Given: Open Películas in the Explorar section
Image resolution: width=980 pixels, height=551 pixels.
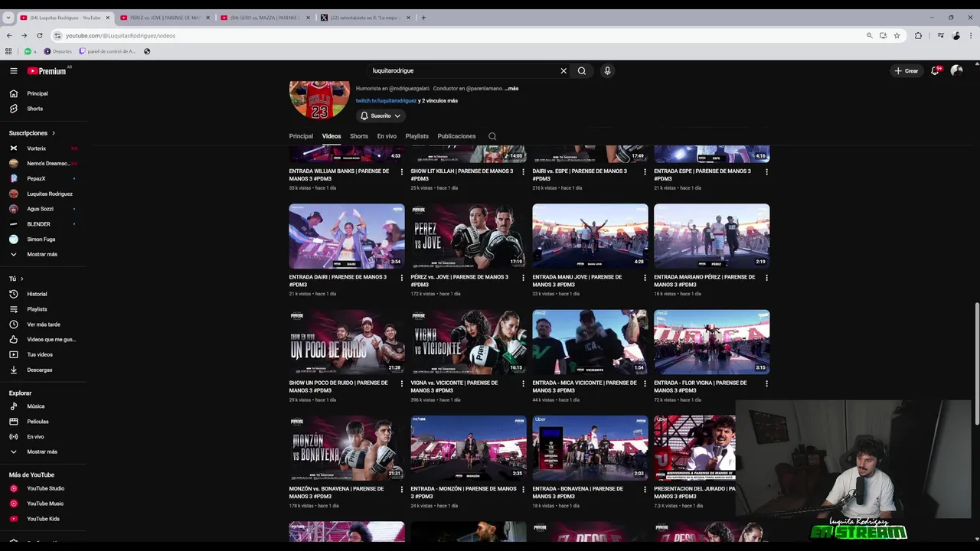Looking at the screenshot, I should (38, 422).
